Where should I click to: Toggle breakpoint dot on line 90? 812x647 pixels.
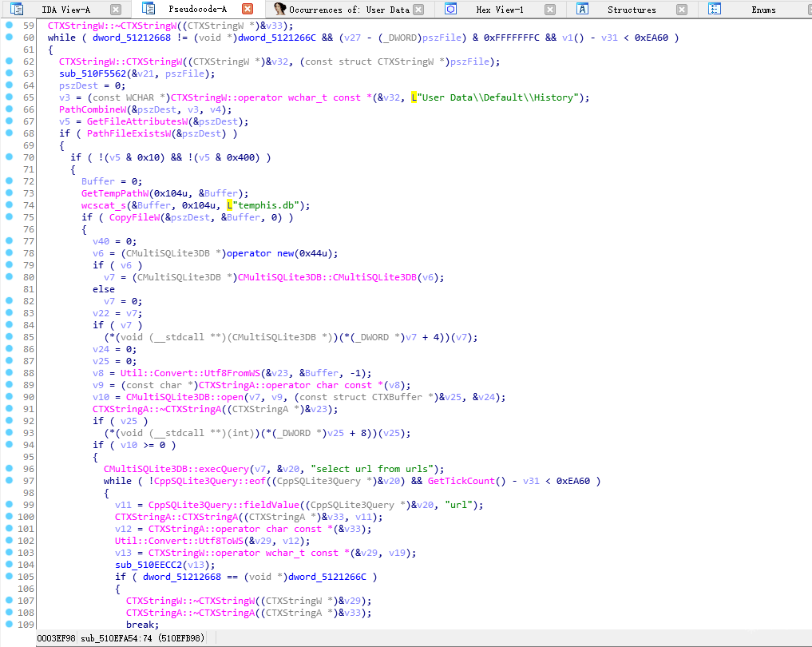(x=9, y=396)
